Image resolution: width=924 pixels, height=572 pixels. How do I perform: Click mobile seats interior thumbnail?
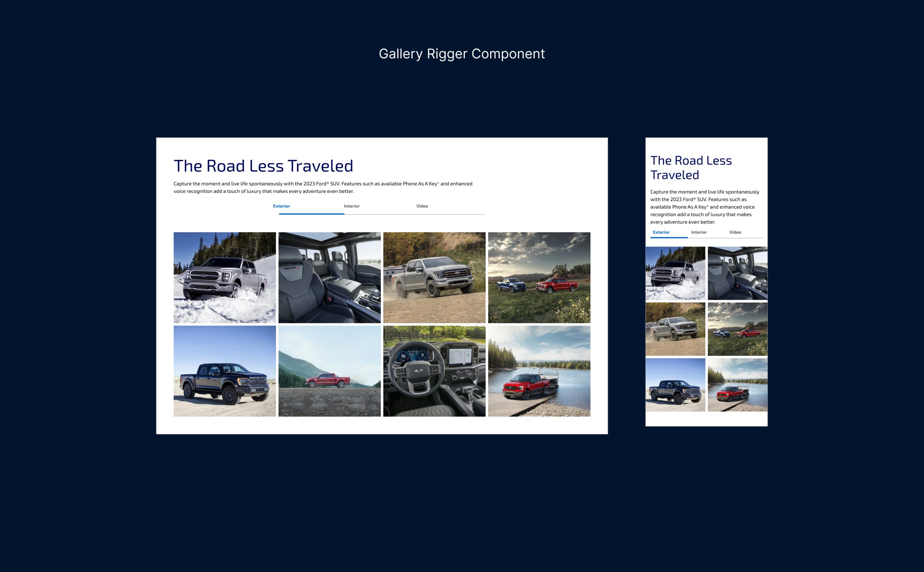(x=737, y=273)
